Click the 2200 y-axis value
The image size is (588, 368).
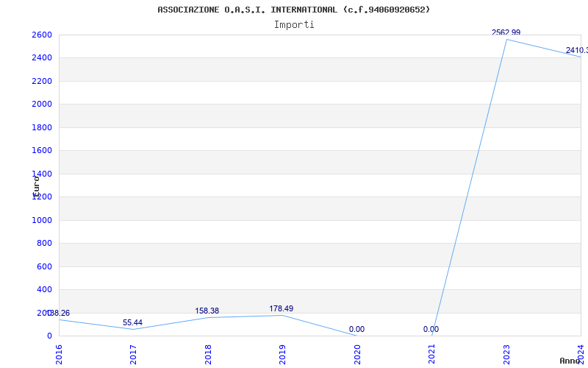coord(42,81)
